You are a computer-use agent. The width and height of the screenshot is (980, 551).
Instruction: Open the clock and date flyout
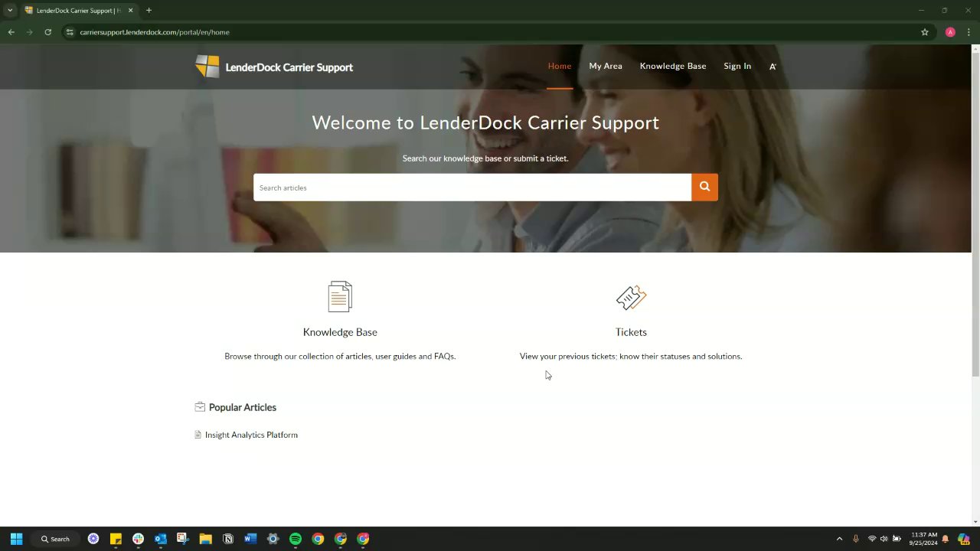[x=924, y=539]
